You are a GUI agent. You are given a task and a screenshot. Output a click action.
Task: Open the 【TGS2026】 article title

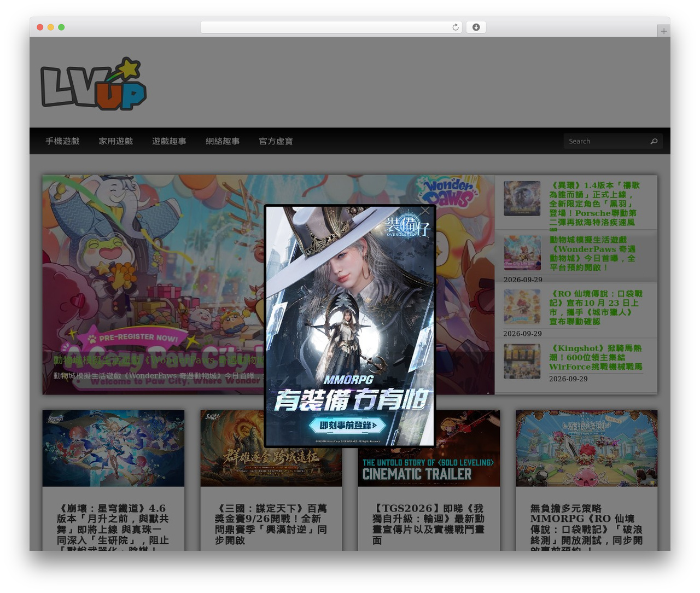pyautogui.click(x=428, y=524)
